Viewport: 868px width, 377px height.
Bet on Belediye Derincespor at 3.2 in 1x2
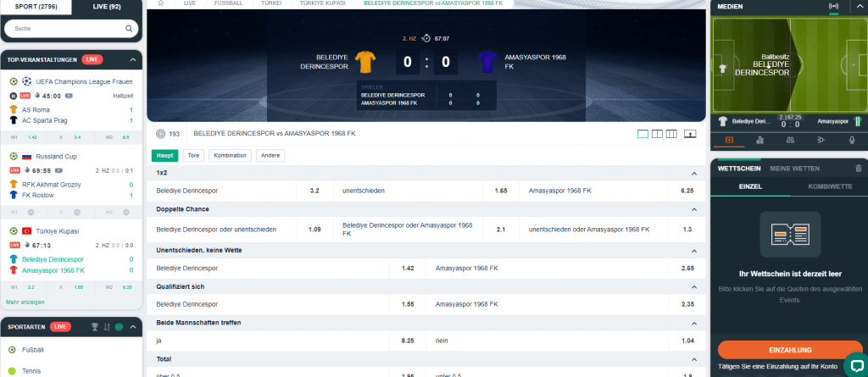(x=241, y=191)
